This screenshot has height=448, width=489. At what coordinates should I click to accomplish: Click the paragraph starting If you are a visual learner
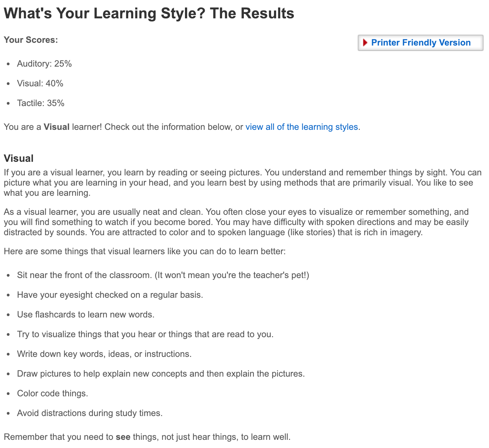(x=243, y=183)
